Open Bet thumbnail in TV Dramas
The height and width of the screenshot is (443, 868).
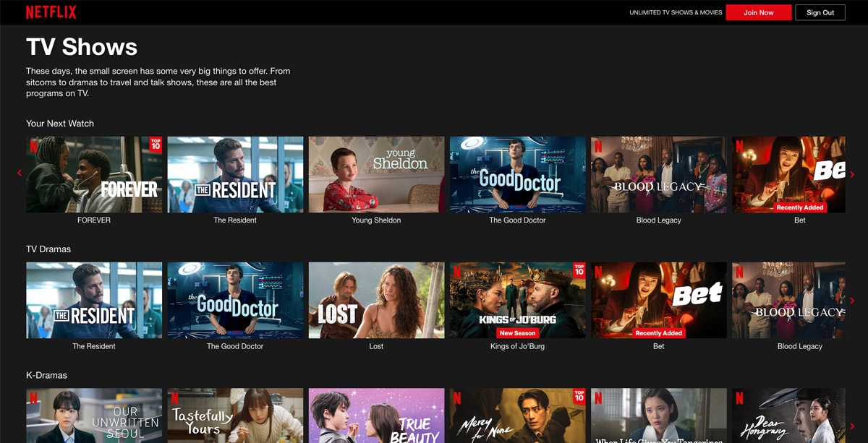[658, 301]
